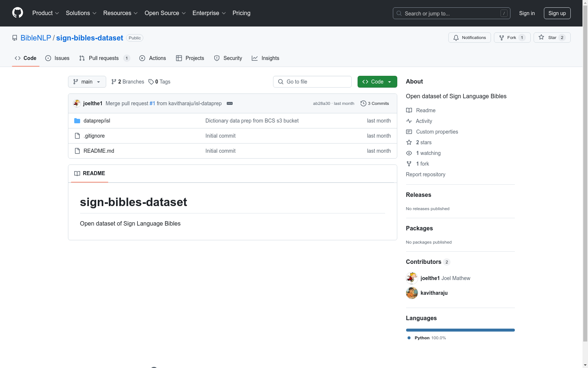The image size is (588, 368).
Task: Expand the Open Source menu
Action: click(165, 13)
